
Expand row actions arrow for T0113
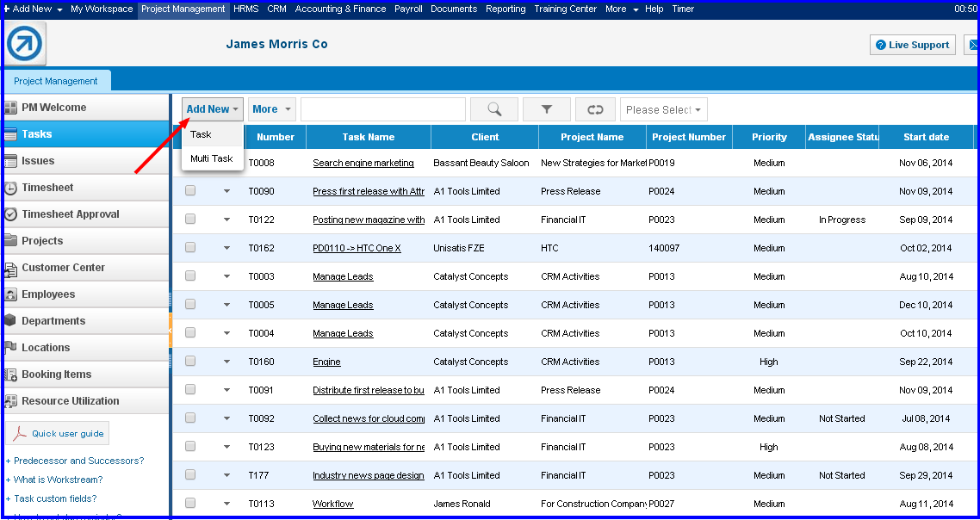click(x=226, y=504)
